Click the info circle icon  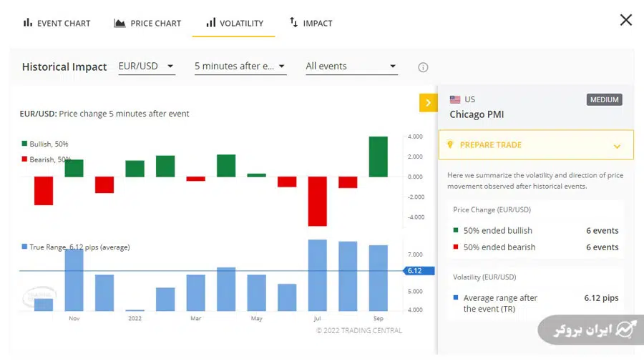click(x=423, y=67)
